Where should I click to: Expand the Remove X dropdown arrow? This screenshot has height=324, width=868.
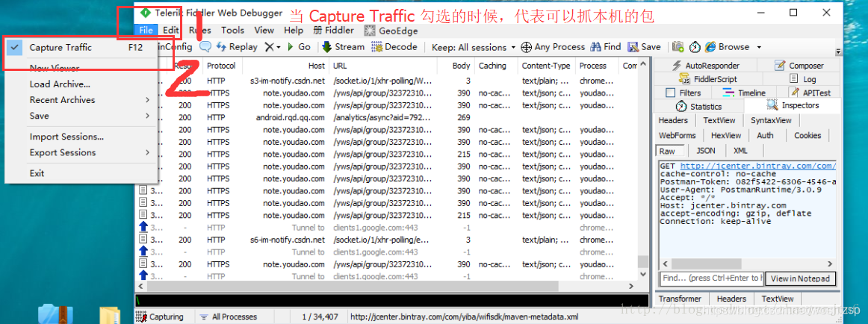tap(279, 48)
